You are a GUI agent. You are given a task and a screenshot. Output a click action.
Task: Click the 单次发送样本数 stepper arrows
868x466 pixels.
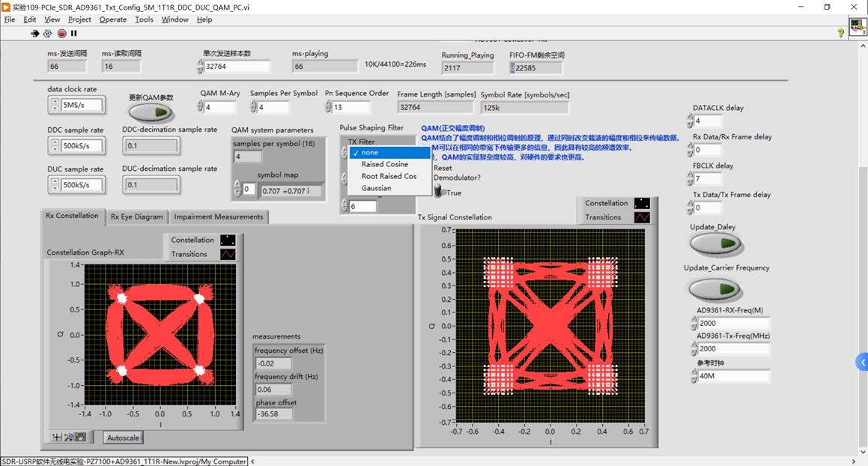click(x=200, y=67)
